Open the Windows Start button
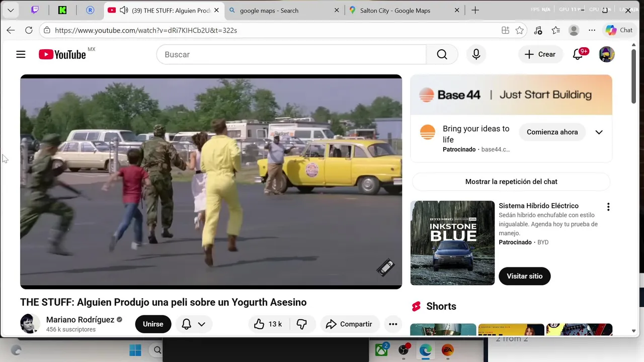The height and width of the screenshot is (362, 644). [135, 350]
